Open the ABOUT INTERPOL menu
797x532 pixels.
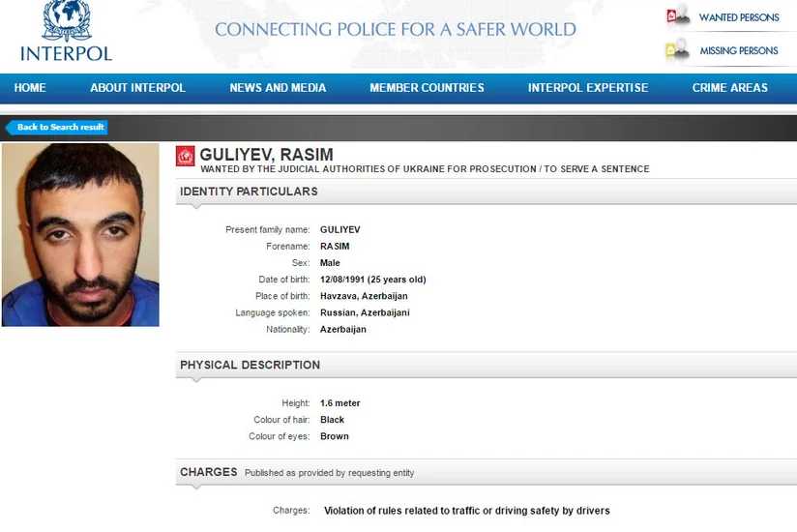pyautogui.click(x=137, y=88)
